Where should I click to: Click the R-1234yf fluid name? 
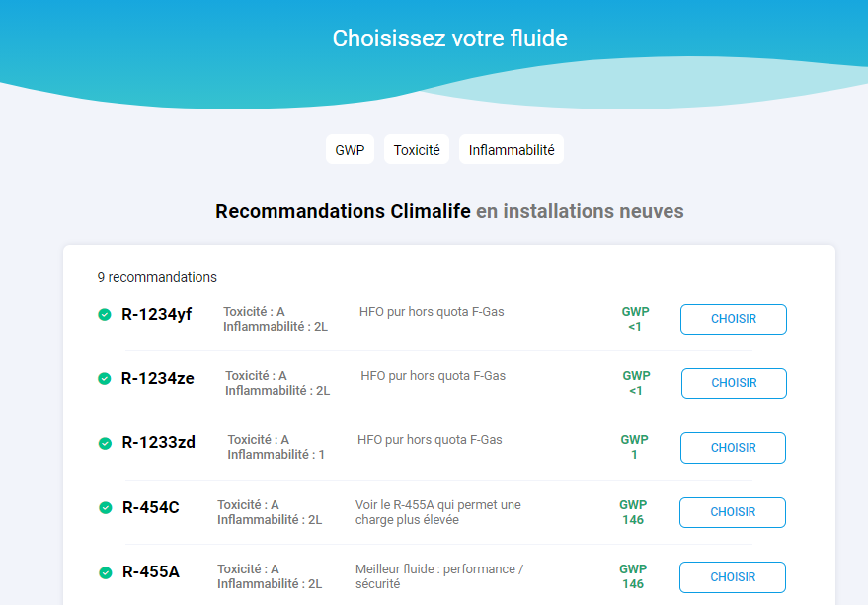[x=157, y=314]
